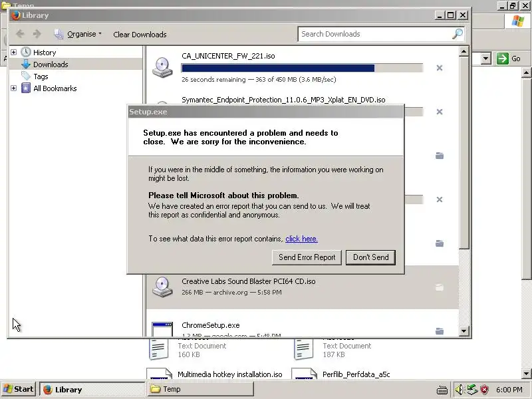Cancel the Symantec_Endpoint_Protection download
This screenshot has height=399, width=532.
point(440,112)
